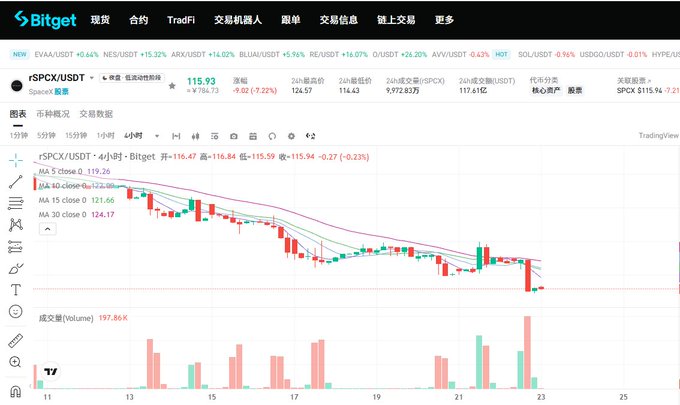The image size is (680, 405).
Task: Open the 链上交易 on-chain menu
Action: click(x=396, y=20)
